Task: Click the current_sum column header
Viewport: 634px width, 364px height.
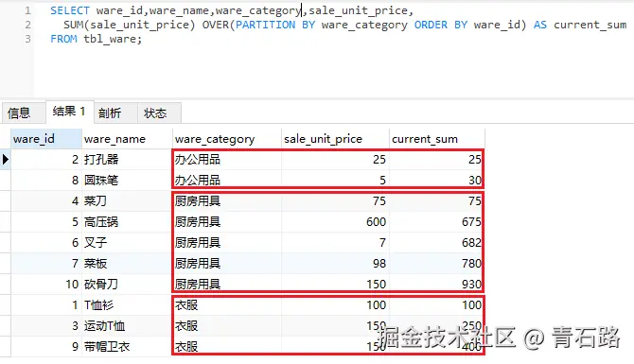Action: pos(437,139)
